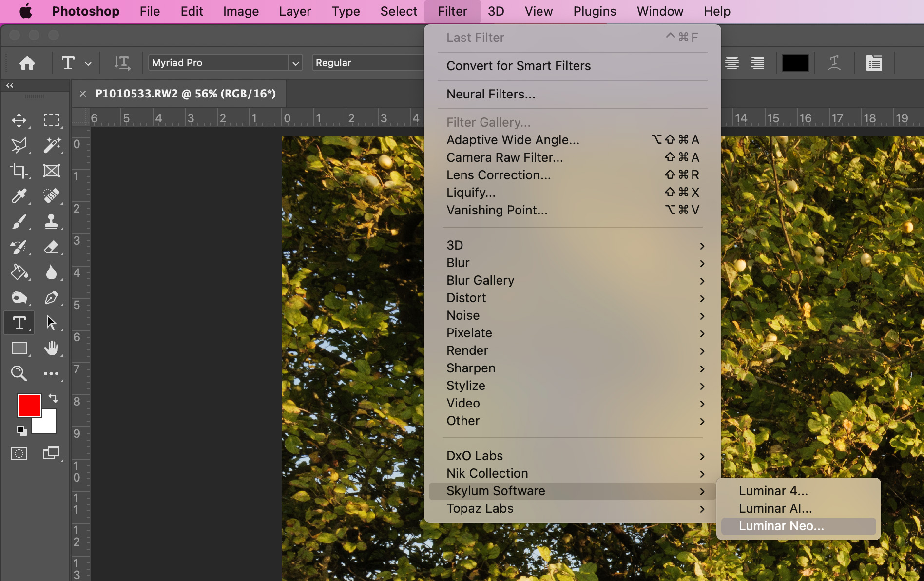The image size is (924, 581).
Task: Open Create Warped Text option
Action: [834, 63]
